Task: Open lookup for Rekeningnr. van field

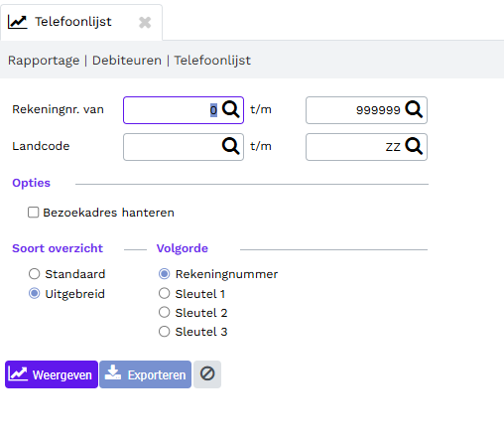Action: [230, 109]
